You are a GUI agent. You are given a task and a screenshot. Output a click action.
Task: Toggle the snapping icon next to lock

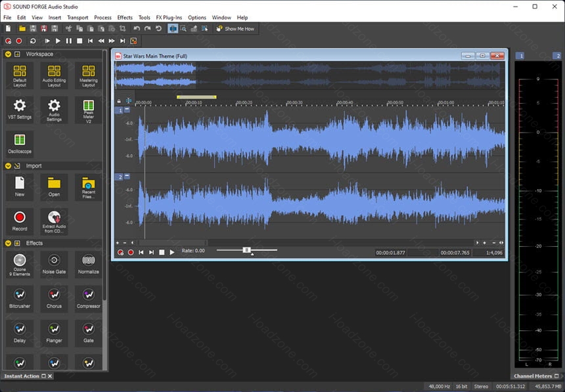tap(129, 101)
